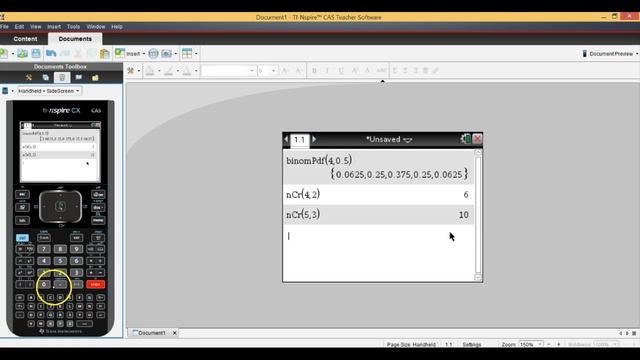Open the Insert dropdown arrow
The width and height of the screenshot is (640, 360).
coord(144,54)
